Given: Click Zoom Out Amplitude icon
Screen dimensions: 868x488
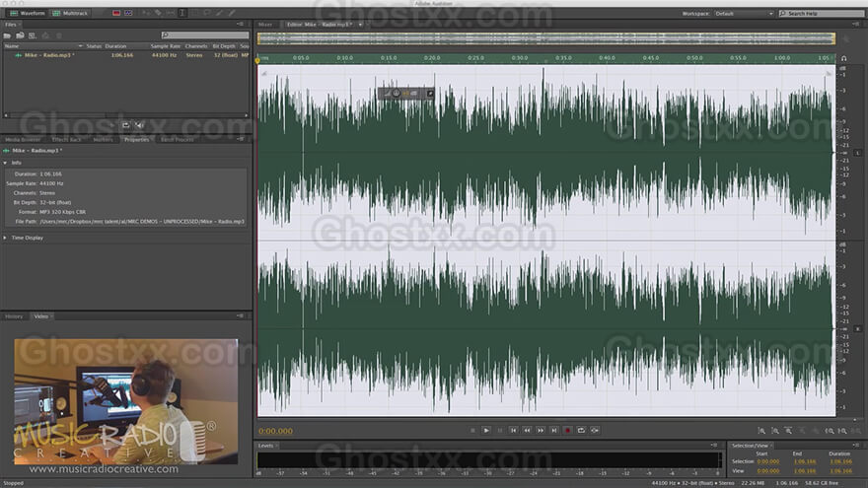Looking at the screenshot, I should (775, 431).
